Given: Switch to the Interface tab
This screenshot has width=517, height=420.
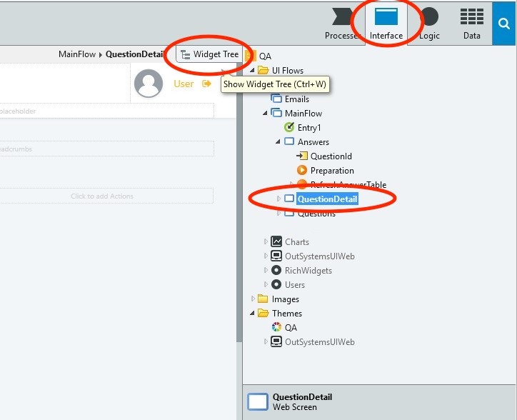Looking at the screenshot, I should (386, 24).
